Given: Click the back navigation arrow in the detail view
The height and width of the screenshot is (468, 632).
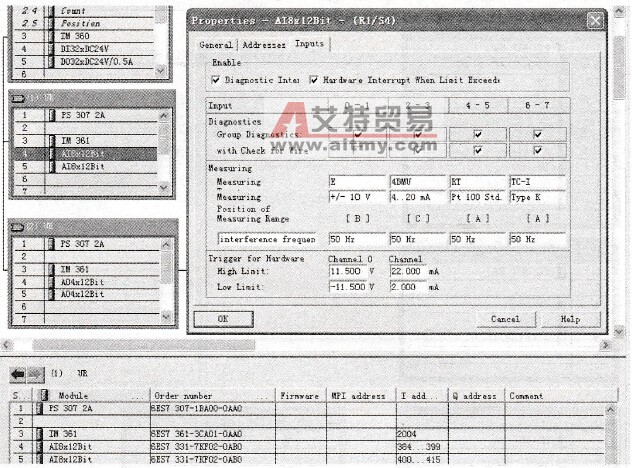Looking at the screenshot, I should pos(17,374).
